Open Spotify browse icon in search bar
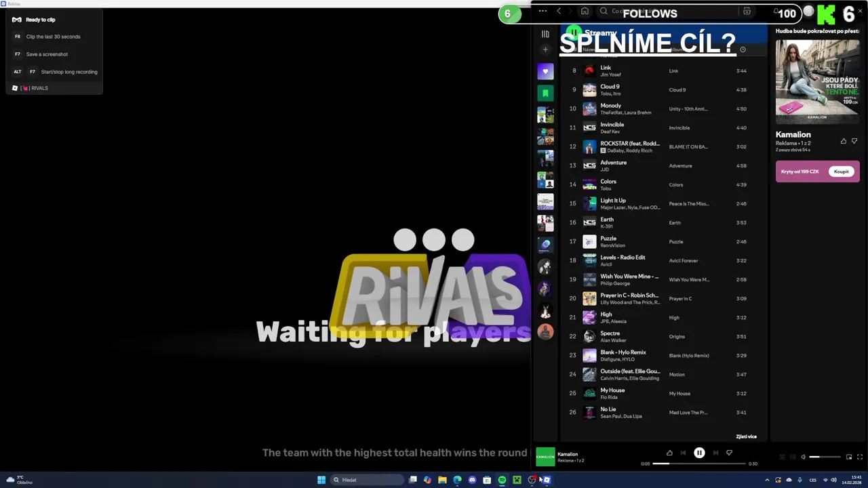 [747, 11]
